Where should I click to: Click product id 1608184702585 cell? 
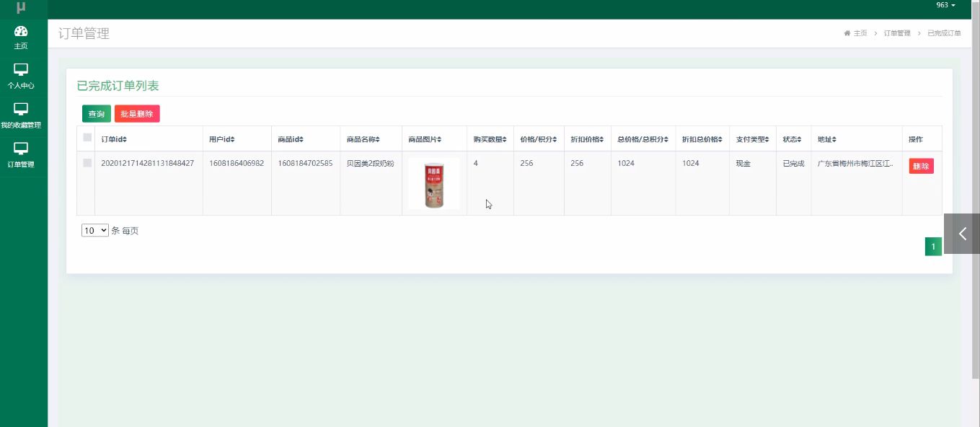[305, 163]
